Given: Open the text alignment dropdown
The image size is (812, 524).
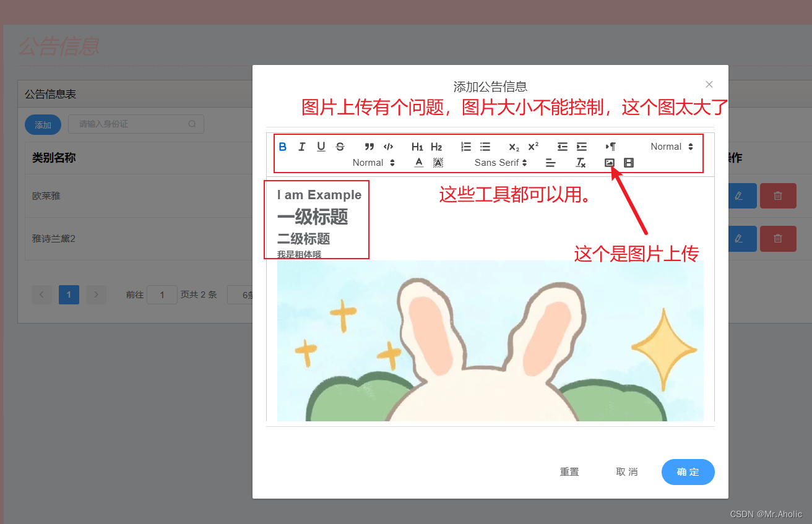Looking at the screenshot, I should click(x=550, y=163).
